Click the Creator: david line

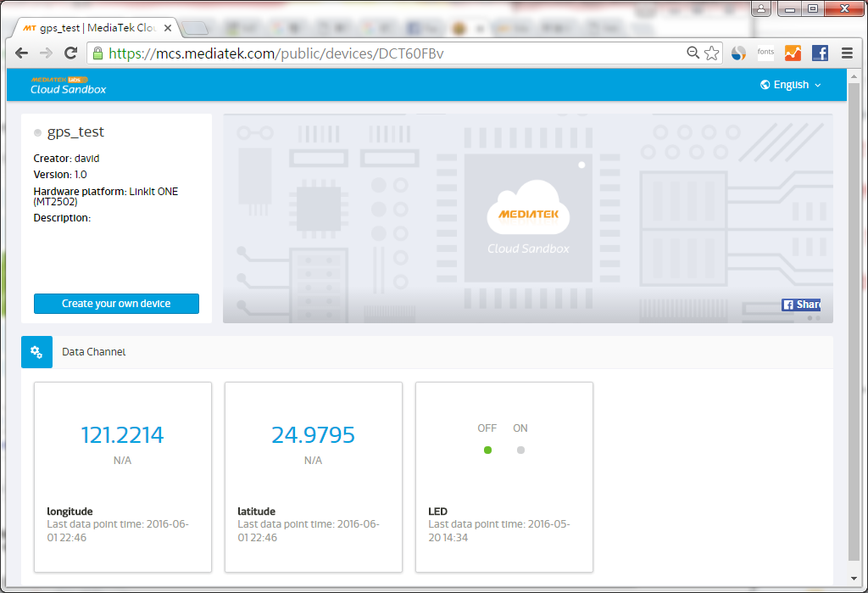click(66, 159)
